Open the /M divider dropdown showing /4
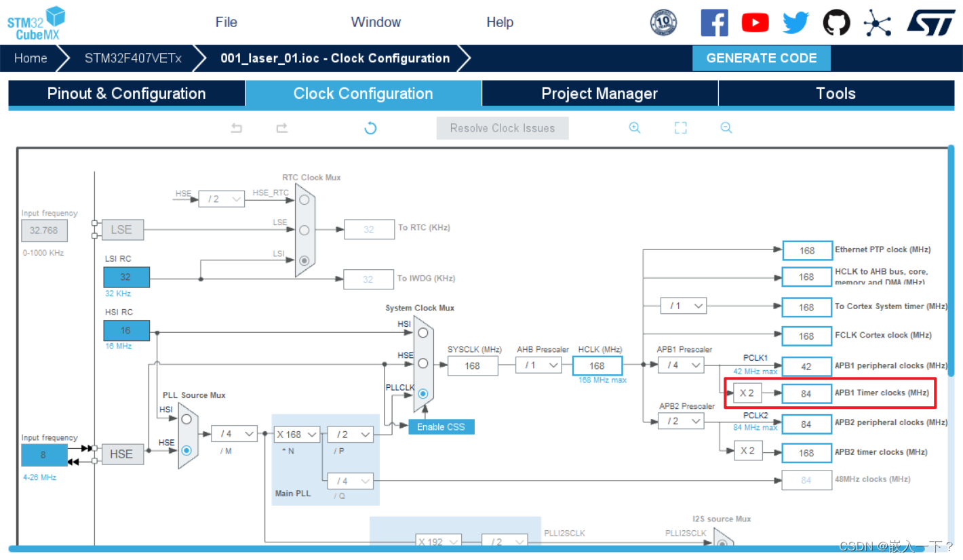Viewport: 963px width, 560px height. (x=234, y=434)
